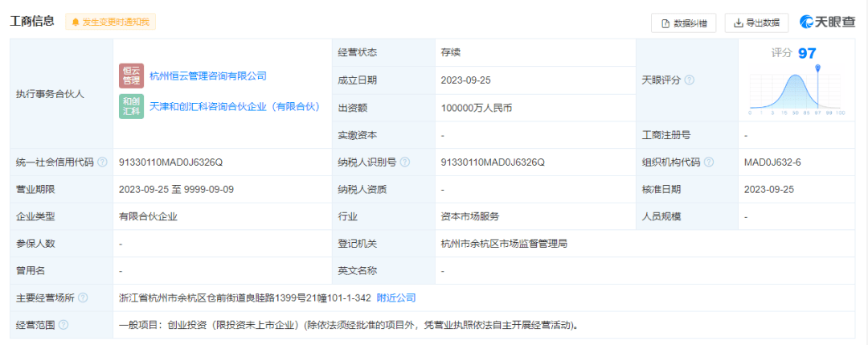Screen dimensions: 868x345
Task: Click the 导出数据 export button
Action: (x=756, y=23)
